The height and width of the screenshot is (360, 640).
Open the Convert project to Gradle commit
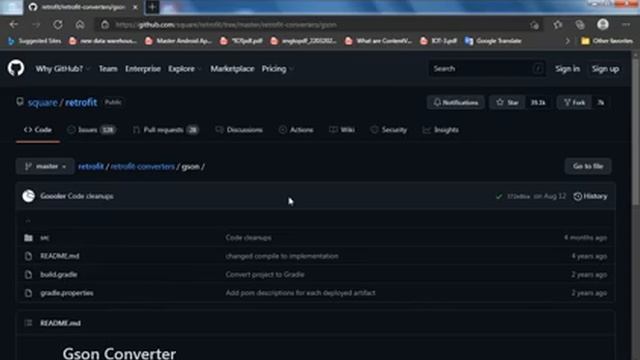tap(265, 274)
